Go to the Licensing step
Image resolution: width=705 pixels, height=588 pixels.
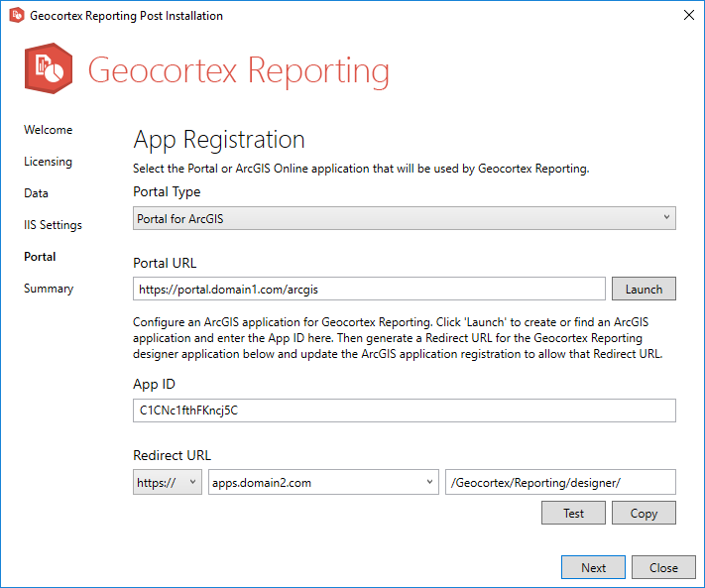click(48, 162)
